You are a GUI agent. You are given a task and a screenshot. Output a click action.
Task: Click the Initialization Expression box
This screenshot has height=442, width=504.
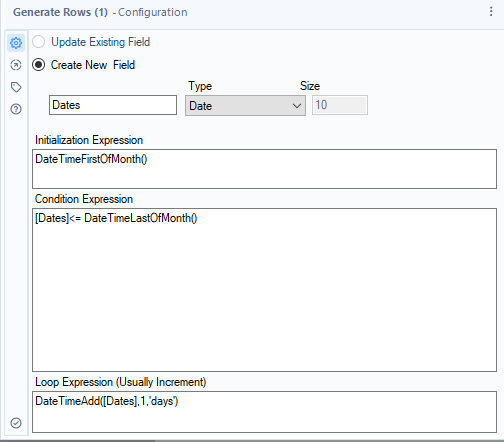[264, 169]
